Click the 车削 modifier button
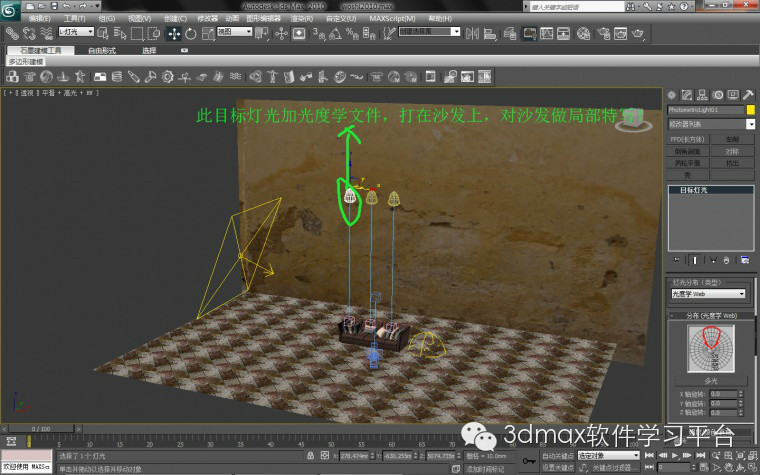This screenshot has height=475, width=760. [x=732, y=139]
